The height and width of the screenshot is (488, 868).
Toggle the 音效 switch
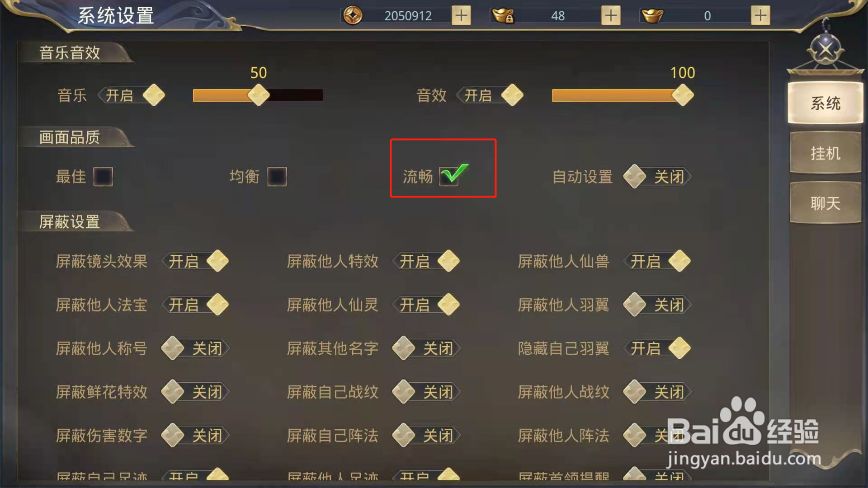[x=490, y=95]
